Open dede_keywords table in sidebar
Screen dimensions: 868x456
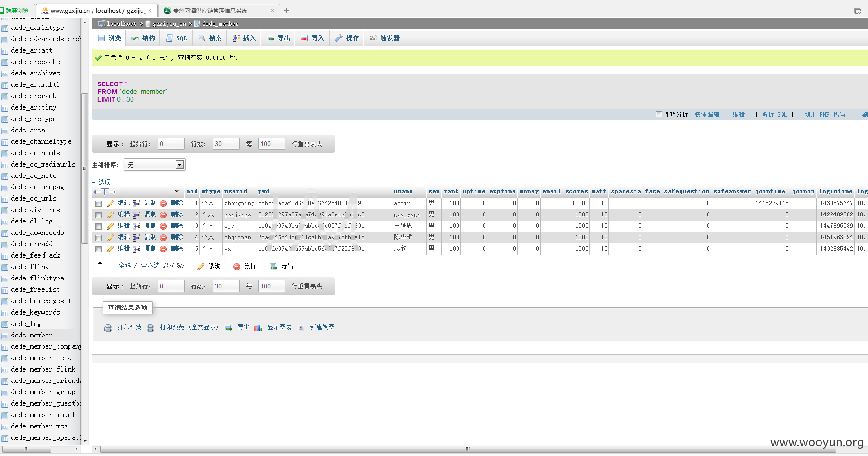pyautogui.click(x=36, y=313)
